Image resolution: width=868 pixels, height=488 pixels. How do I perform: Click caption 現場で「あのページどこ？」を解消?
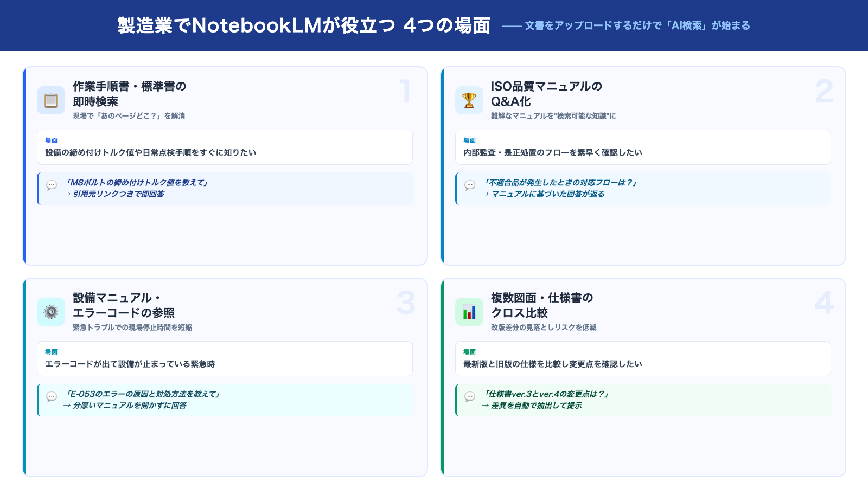click(129, 116)
